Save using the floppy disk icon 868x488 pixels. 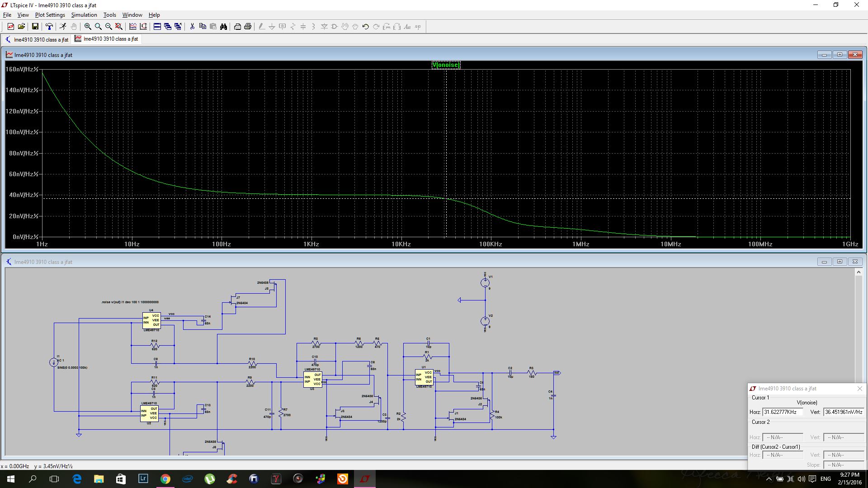[x=35, y=27]
